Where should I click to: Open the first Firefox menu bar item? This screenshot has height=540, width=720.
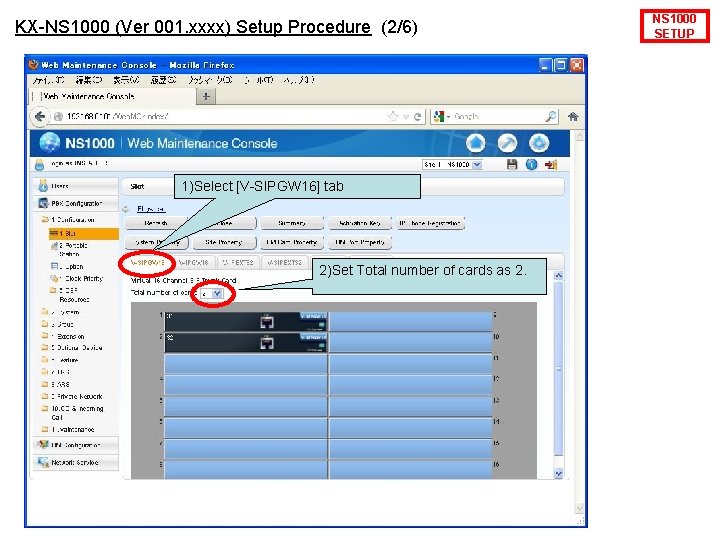[x=48, y=80]
